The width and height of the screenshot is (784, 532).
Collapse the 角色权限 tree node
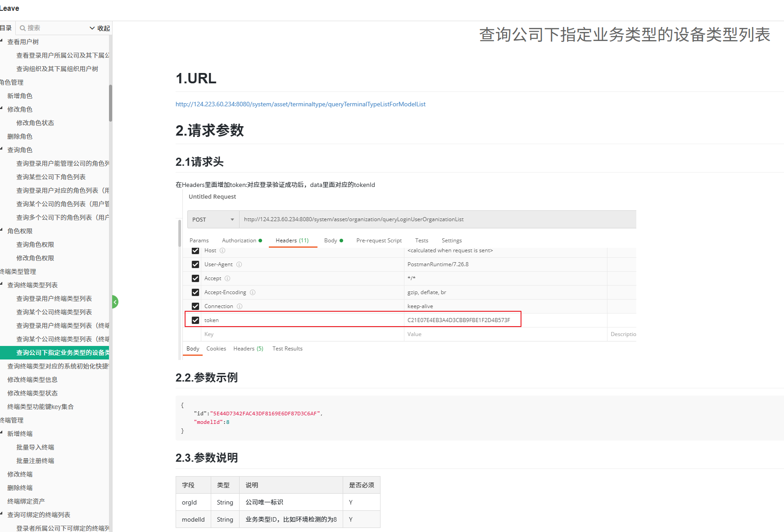pyautogui.click(x=2, y=230)
